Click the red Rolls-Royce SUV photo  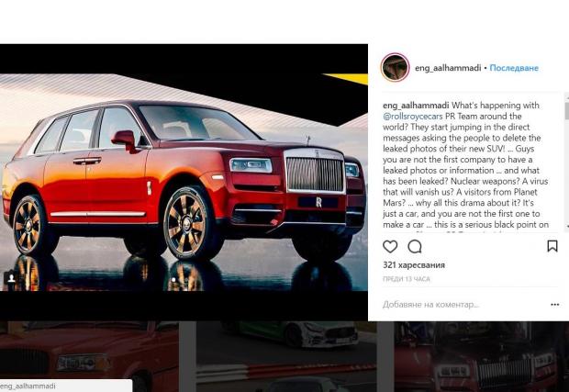click(184, 182)
